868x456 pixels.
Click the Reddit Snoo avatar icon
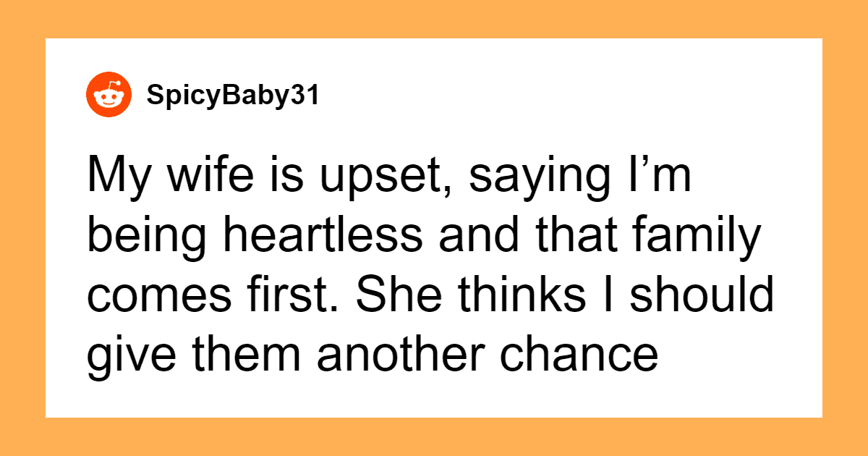[109, 96]
